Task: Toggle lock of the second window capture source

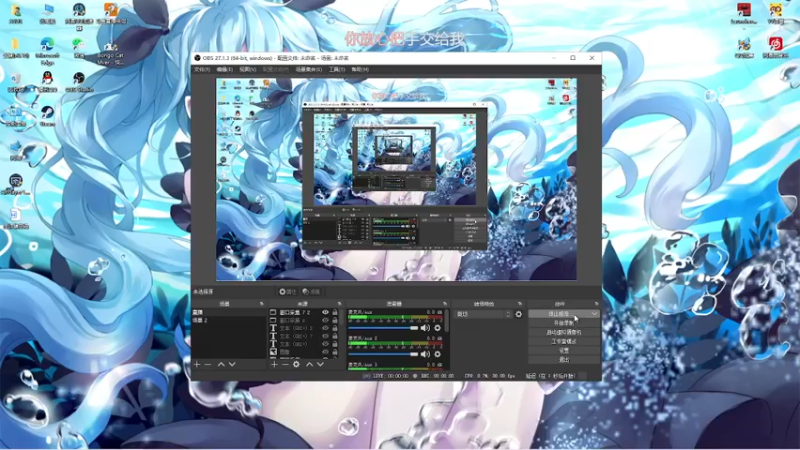Action: [x=335, y=320]
